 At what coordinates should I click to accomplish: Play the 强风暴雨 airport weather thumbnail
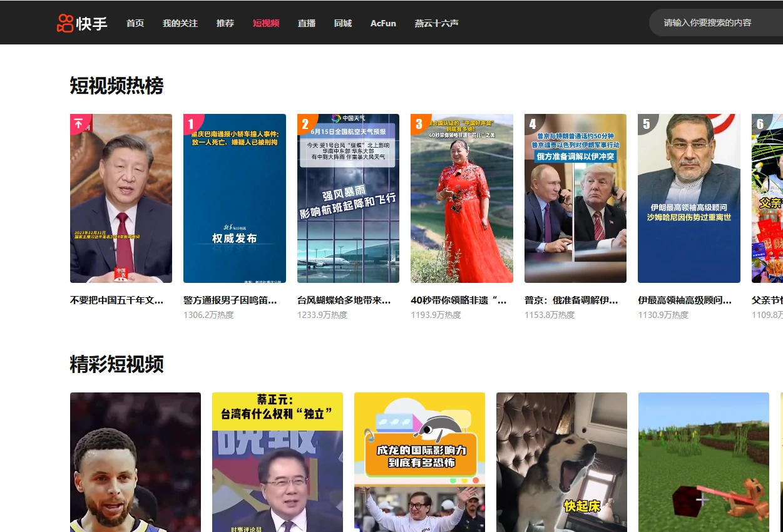pyautogui.click(x=348, y=198)
